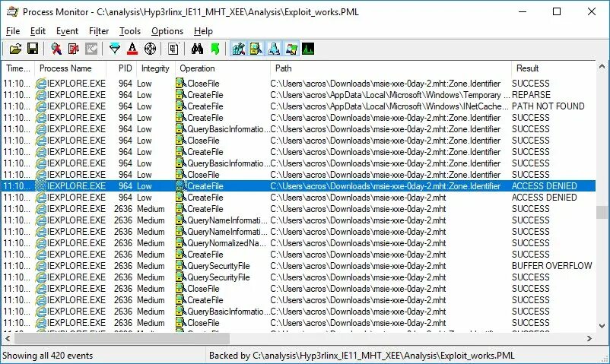Open the File menu
Image resolution: width=610 pixels, height=364 pixels.
[x=13, y=31]
